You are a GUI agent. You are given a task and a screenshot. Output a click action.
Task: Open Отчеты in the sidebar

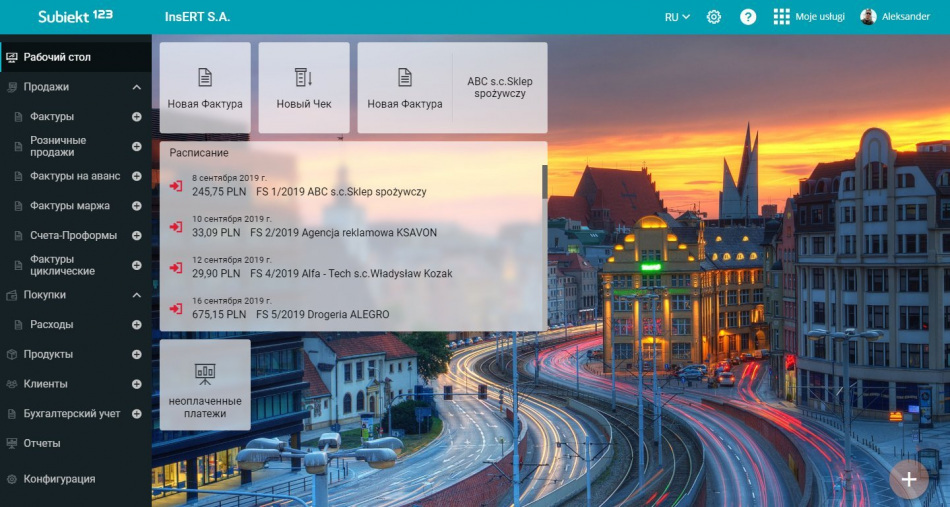point(42,443)
